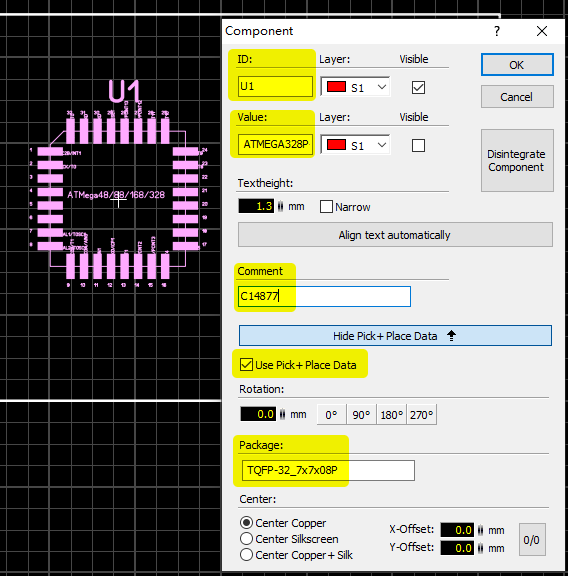Click the Y-Offset value field
This screenshot has height=579, width=568.
click(x=457, y=548)
